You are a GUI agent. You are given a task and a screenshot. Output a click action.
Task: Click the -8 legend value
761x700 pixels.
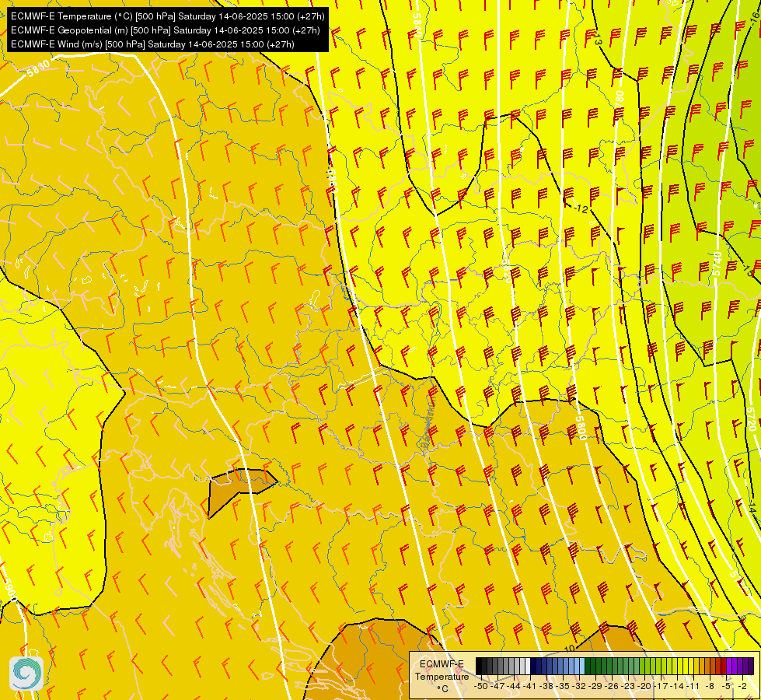coord(710,686)
